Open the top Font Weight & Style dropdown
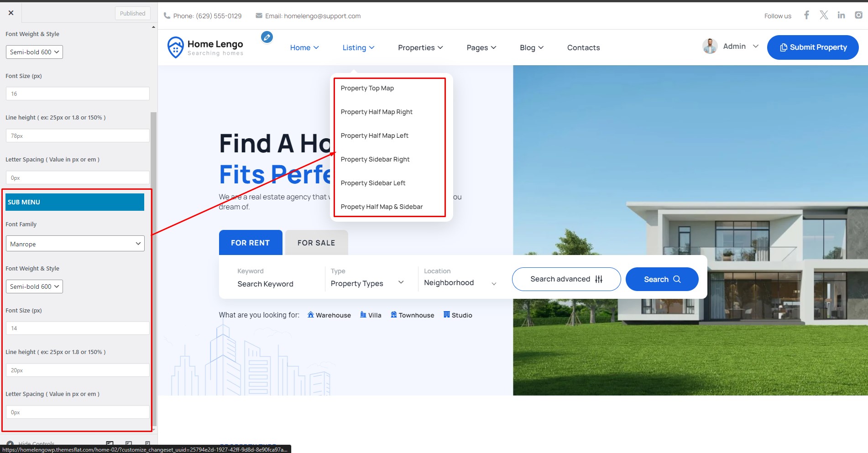The image size is (868, 453). click(x=34, y=52)
